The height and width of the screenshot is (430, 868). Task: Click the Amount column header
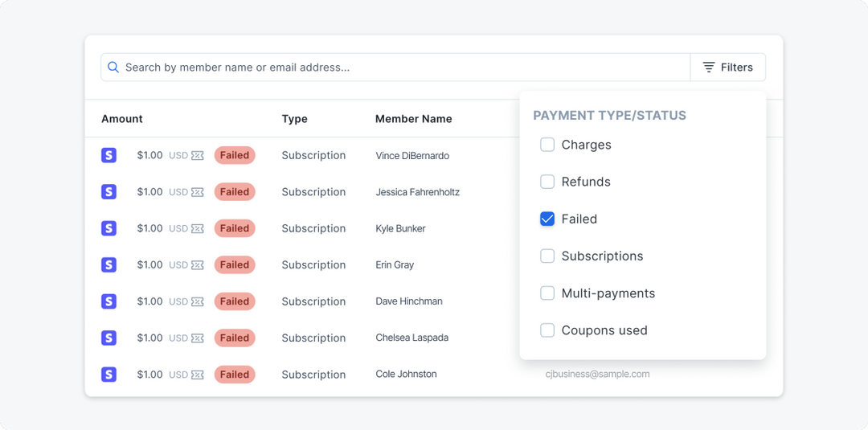point(122,119)
